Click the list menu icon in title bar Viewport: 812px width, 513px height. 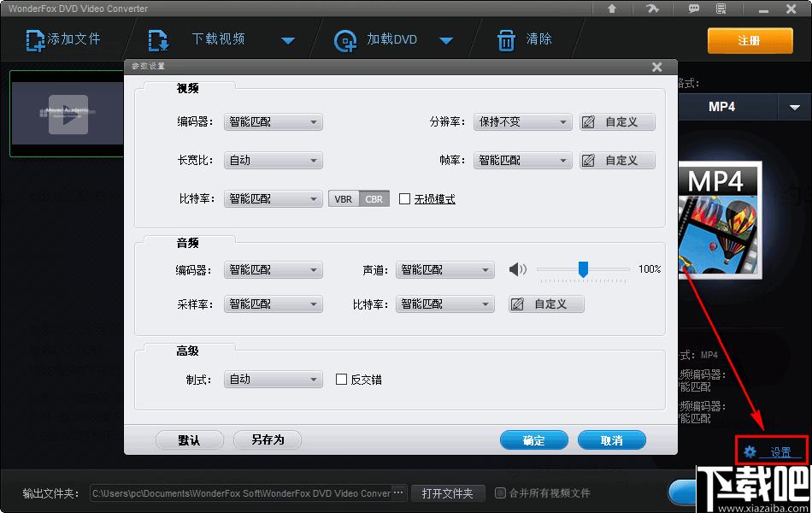click(721, 9)
